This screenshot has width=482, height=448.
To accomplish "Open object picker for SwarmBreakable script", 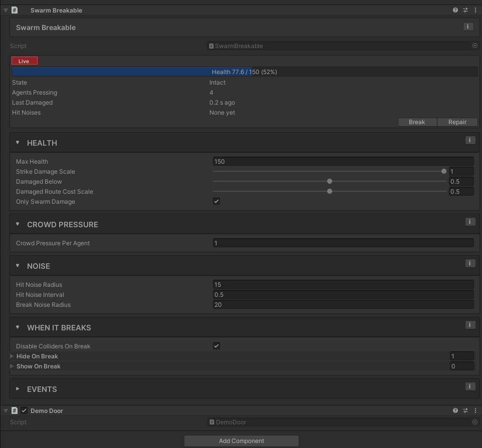I will [474, 46].
